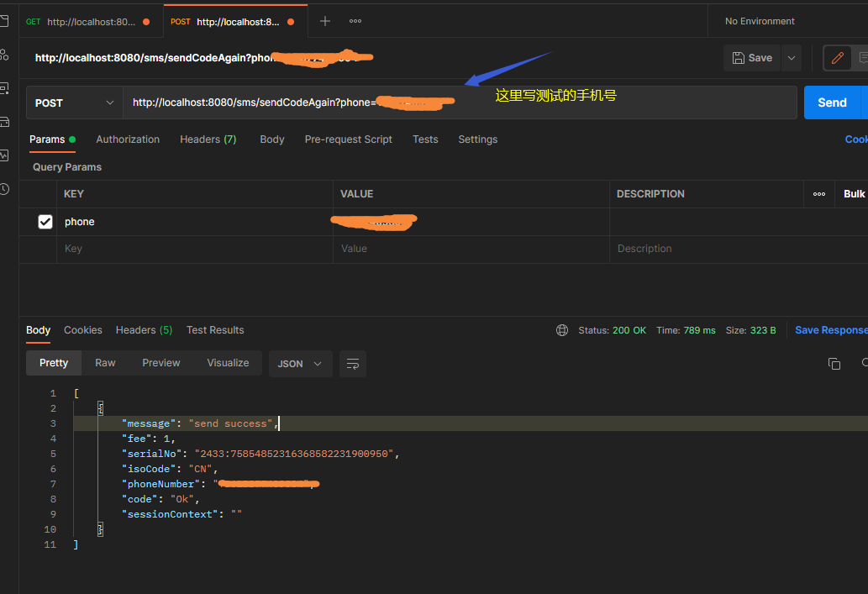Viewport: 868px width, 594px height.
Task: Click the "isoCode" key in response
Action: pos(149,469)
